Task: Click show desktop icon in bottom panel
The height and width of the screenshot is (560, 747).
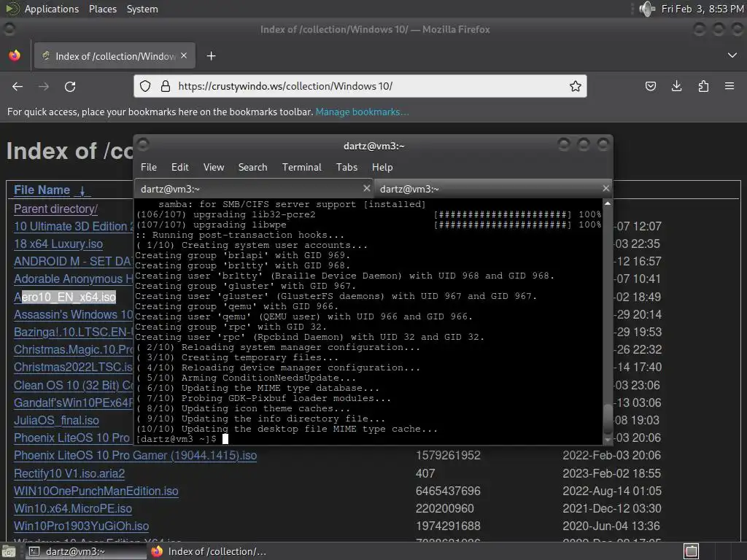Action: [x=9, y=552]
